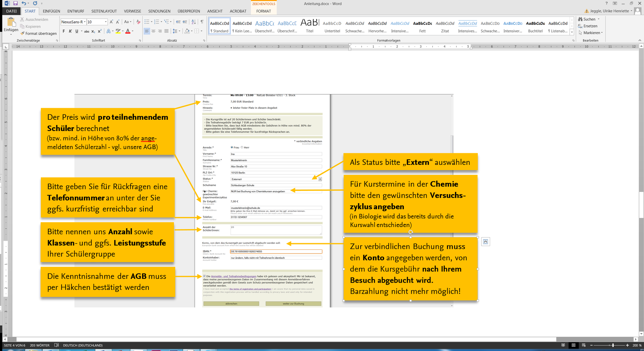Toggle bold formatting (F)
644x351 pixels.
tap(63, 31)
